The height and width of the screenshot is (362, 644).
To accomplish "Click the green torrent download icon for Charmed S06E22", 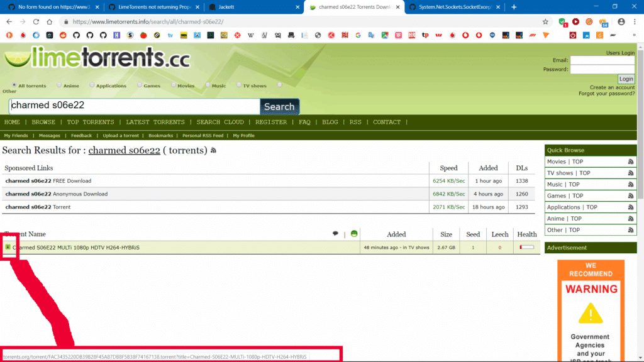I will (8, 247).
